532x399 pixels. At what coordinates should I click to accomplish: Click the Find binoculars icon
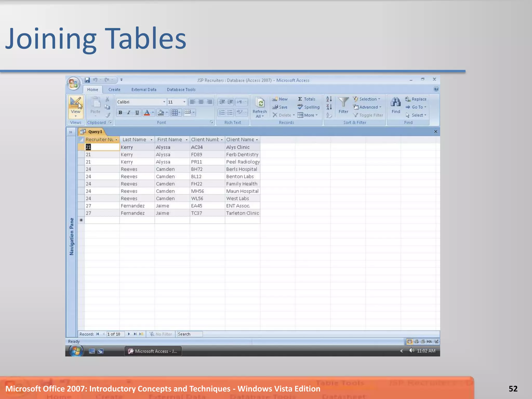(396, 102)
